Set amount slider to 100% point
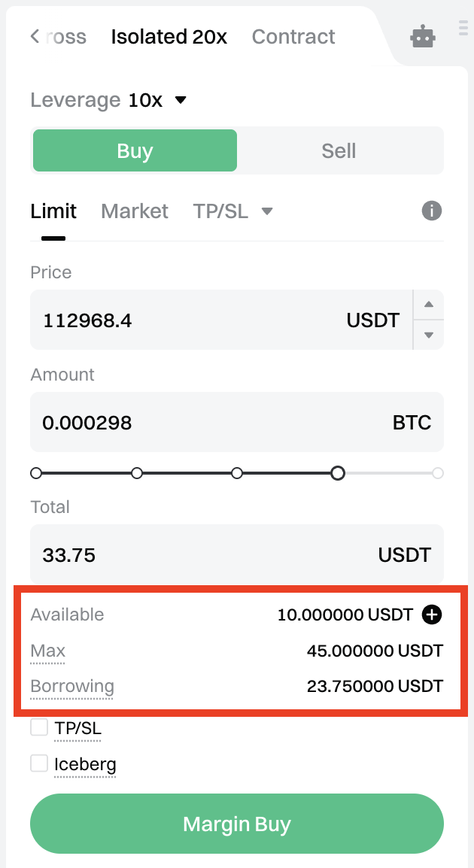This screenshot has width=474, height=868. click(438, 473)
